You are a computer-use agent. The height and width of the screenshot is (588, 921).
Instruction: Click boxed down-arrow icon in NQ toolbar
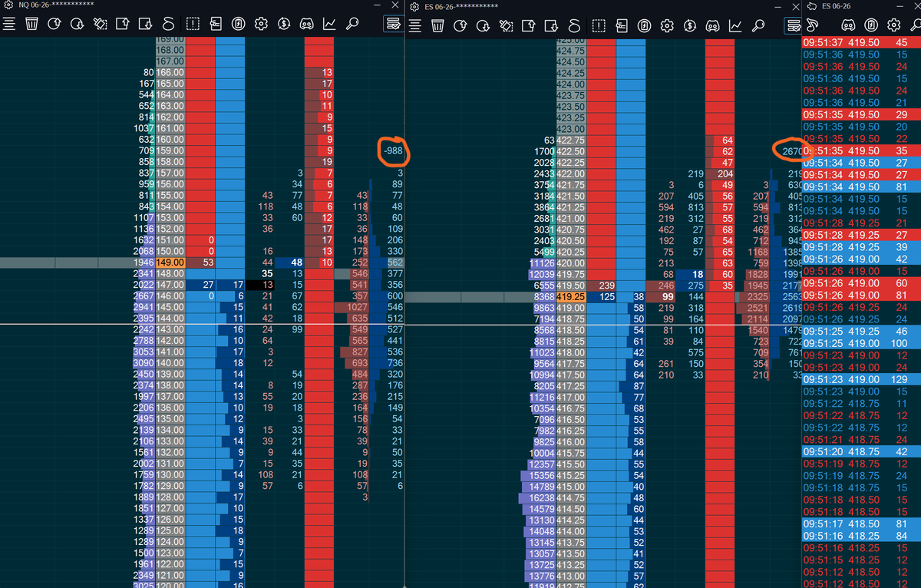pos(146,24)
